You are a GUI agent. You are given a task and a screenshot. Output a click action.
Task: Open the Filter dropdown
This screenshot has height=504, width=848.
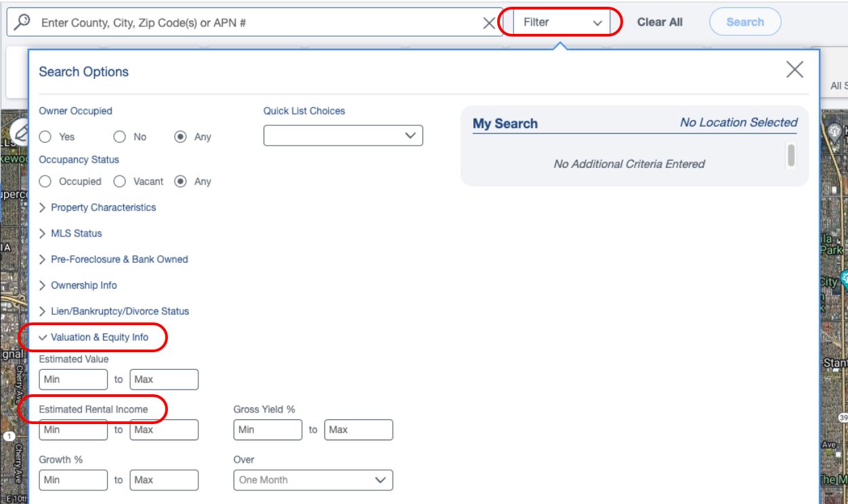pyautogui.click(x=561, y=22)
